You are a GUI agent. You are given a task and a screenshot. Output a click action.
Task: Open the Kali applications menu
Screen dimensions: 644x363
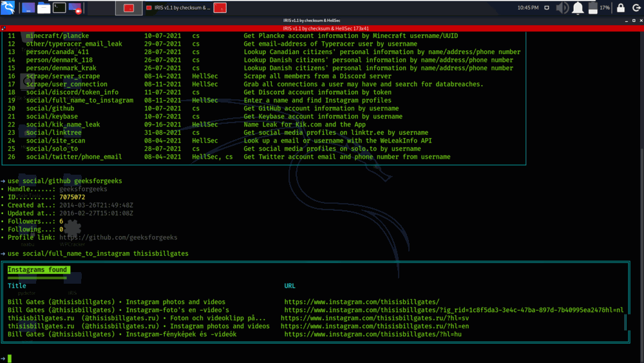[8, 7]
